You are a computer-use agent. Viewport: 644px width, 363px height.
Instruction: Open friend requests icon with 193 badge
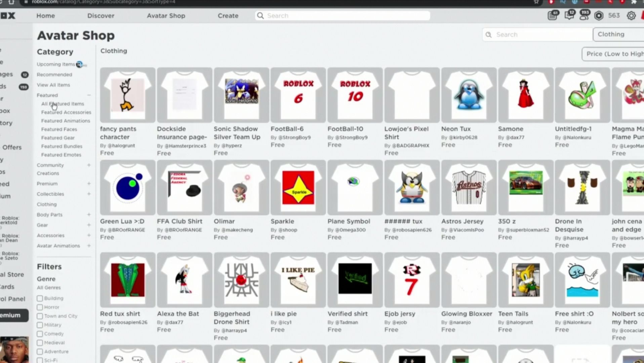(585, 15)
